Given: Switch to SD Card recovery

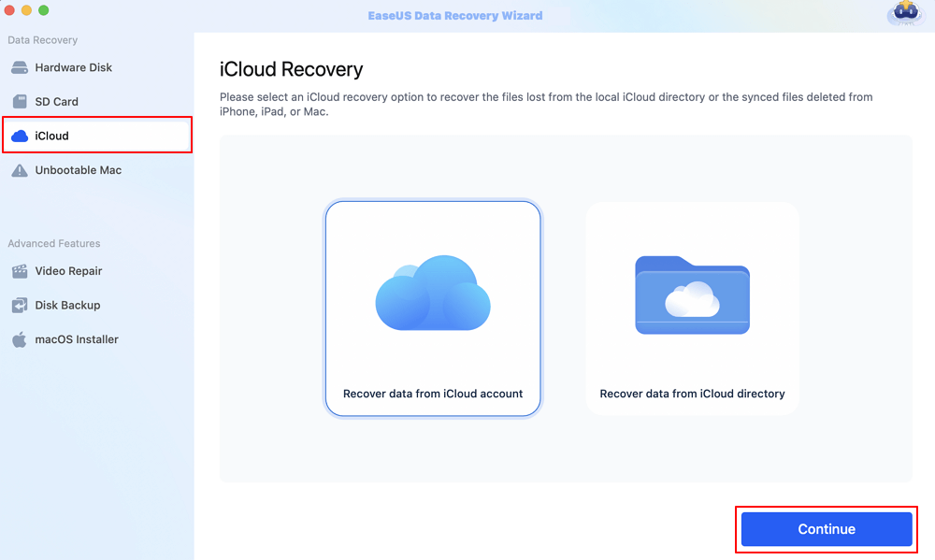Looking at the screenshot, I should point(96,101).
